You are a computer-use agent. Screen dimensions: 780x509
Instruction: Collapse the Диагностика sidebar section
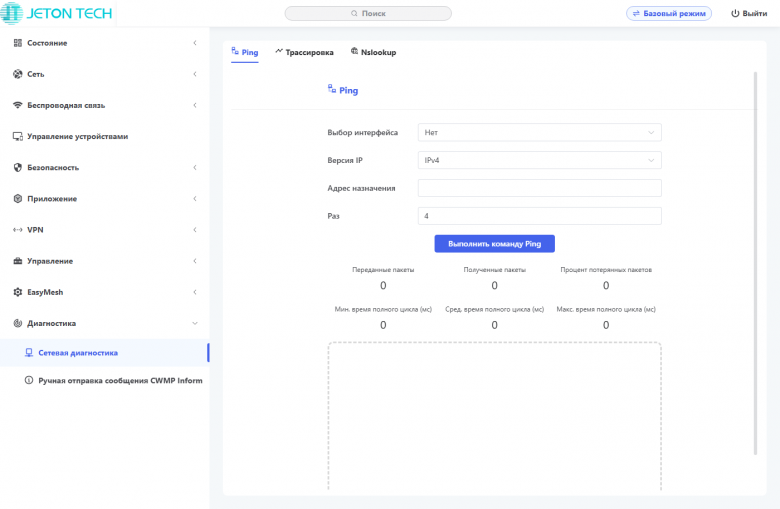click(x=194, y=323)
